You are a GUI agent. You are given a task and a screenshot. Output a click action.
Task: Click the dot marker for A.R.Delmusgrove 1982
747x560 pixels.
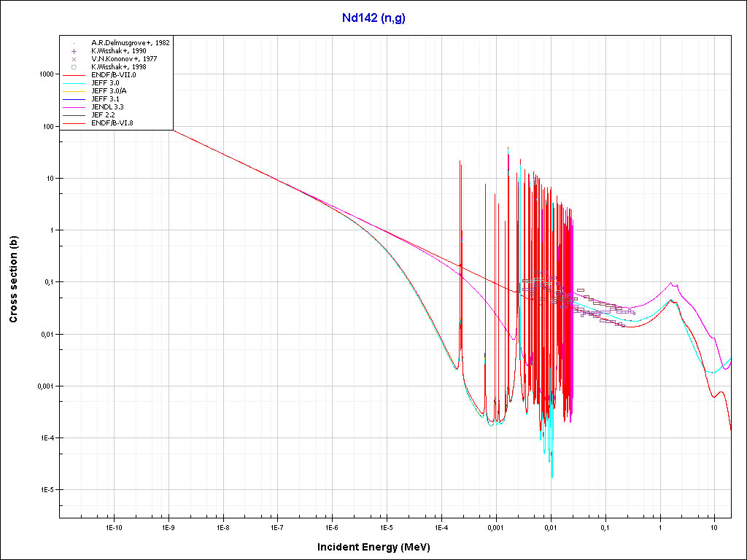[x=74, y=43]
